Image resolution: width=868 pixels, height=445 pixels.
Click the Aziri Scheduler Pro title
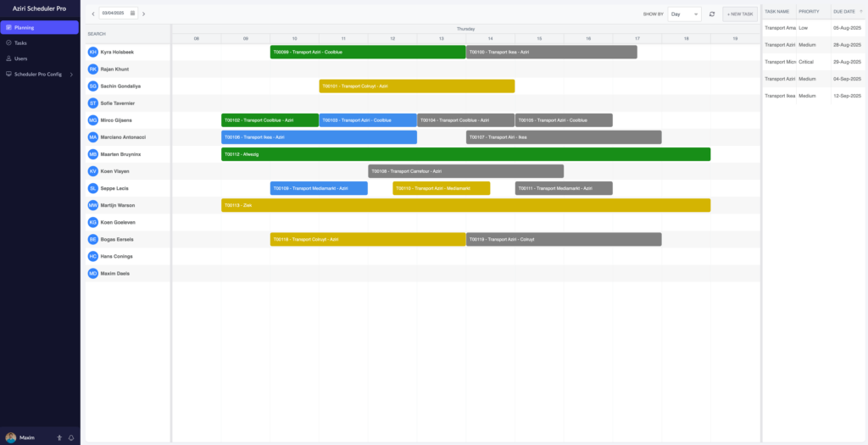click(39, 8)
